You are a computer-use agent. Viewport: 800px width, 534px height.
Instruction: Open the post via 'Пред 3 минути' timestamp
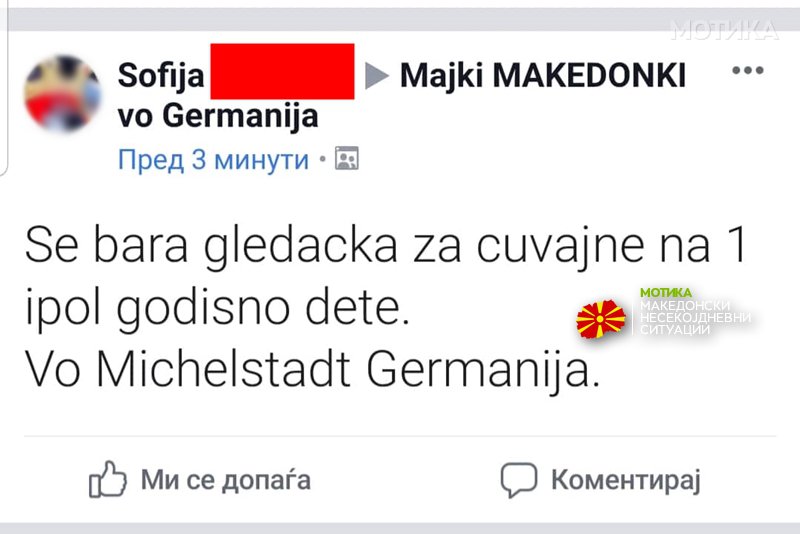[x=213, y=160]
